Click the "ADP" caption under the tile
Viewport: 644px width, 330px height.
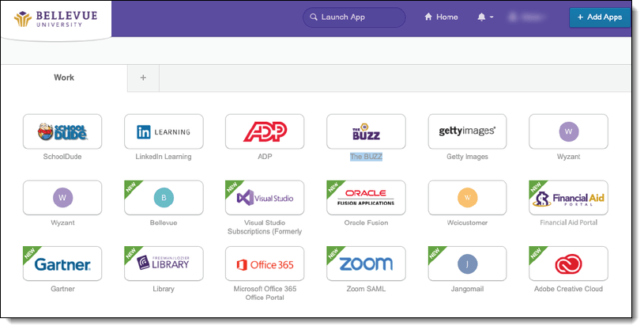265,157
